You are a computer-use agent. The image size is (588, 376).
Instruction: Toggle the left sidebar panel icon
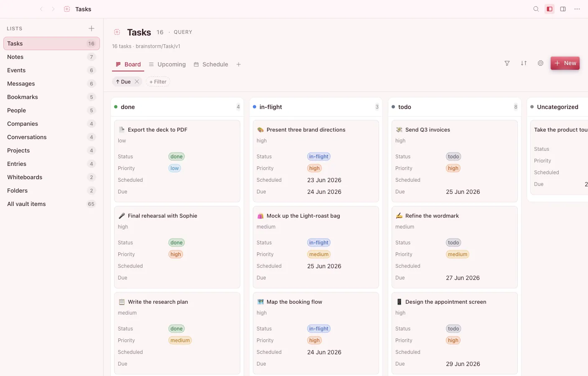click(550, 9)
